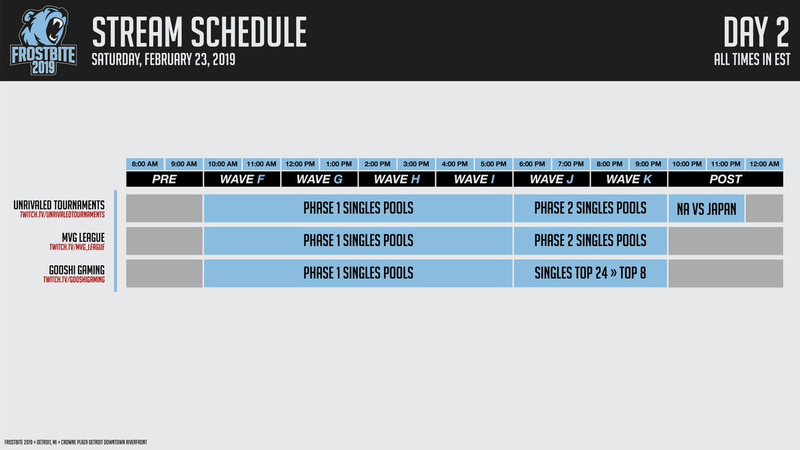The image size is (800, 450).
Task: Open the twitch.tv/mvg_league link
Action: coord(77,247)
